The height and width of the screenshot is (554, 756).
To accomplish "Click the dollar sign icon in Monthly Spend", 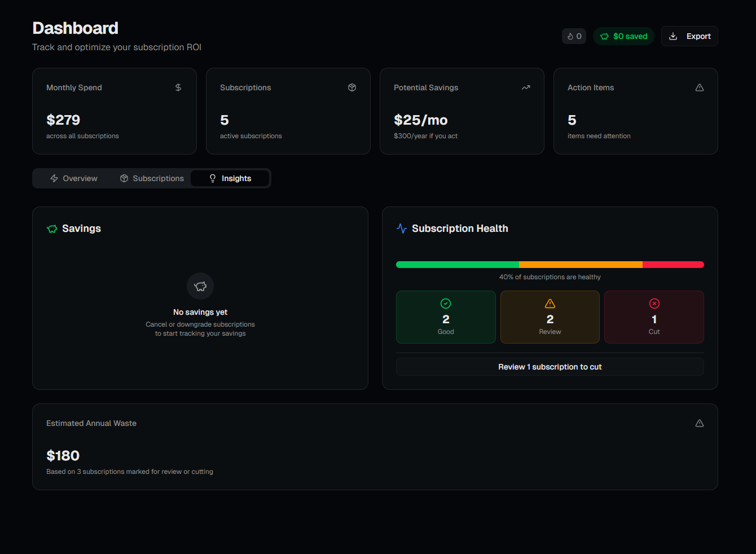I will [x=178, y=87].
